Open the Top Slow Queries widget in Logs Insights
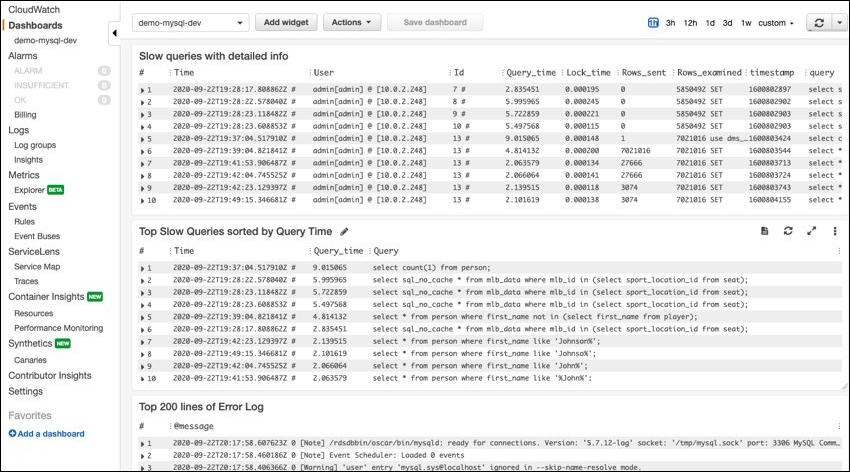The width and height of the screenshot is (850, 472). tap(764, 231)
